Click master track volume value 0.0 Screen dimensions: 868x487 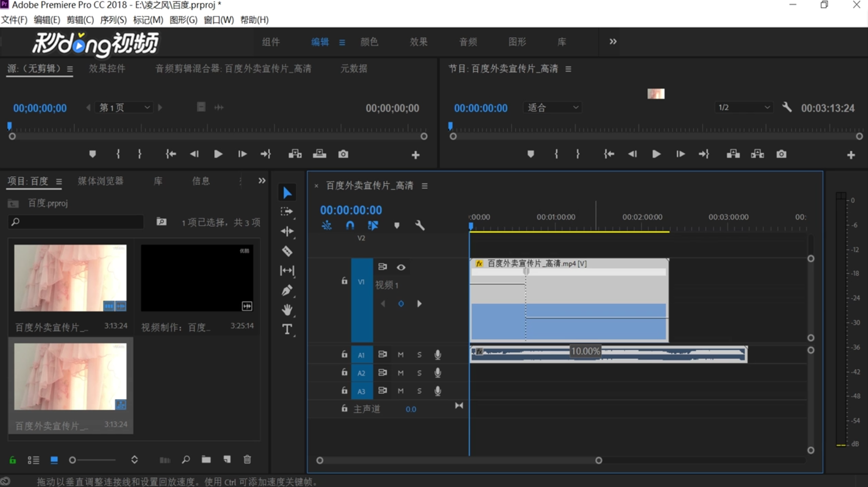pyautogui.click(x=411, y=409)
